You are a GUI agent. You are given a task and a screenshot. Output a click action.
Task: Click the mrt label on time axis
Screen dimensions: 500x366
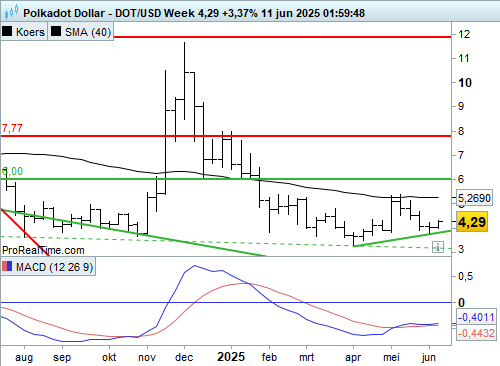point(306,357)
